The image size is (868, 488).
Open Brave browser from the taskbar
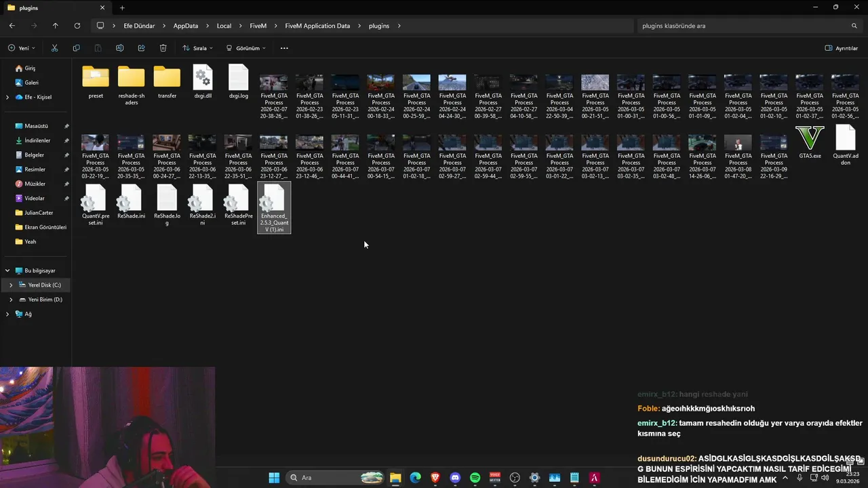click(435, 477)
